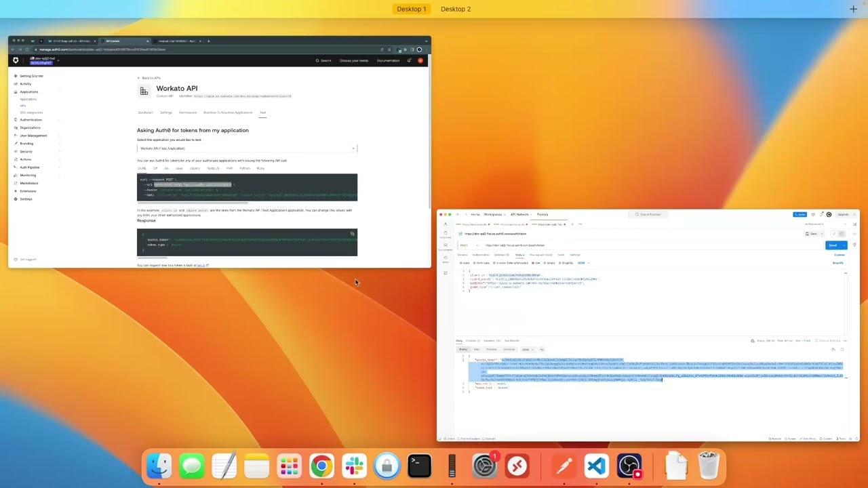The width and height of the screenshot is (868, 488).
Task: Open OBS Studio in the Dock
Action: (629, 466)
